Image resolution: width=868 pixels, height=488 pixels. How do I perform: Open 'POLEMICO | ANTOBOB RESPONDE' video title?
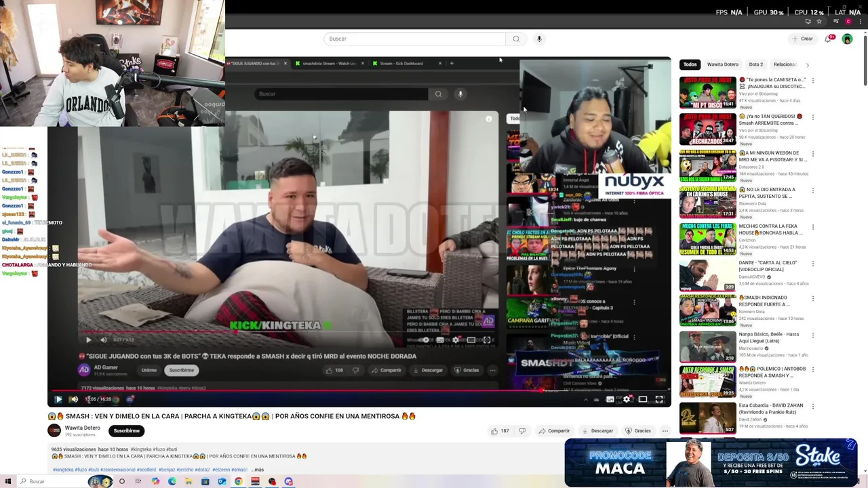click(x=772, y=372)
